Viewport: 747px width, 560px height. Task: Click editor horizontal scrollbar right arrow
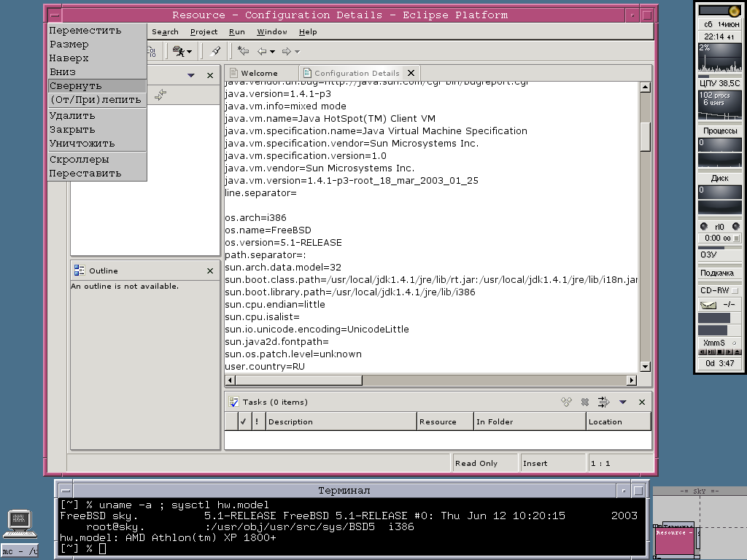pyautogui.click(x=631, y=380)
